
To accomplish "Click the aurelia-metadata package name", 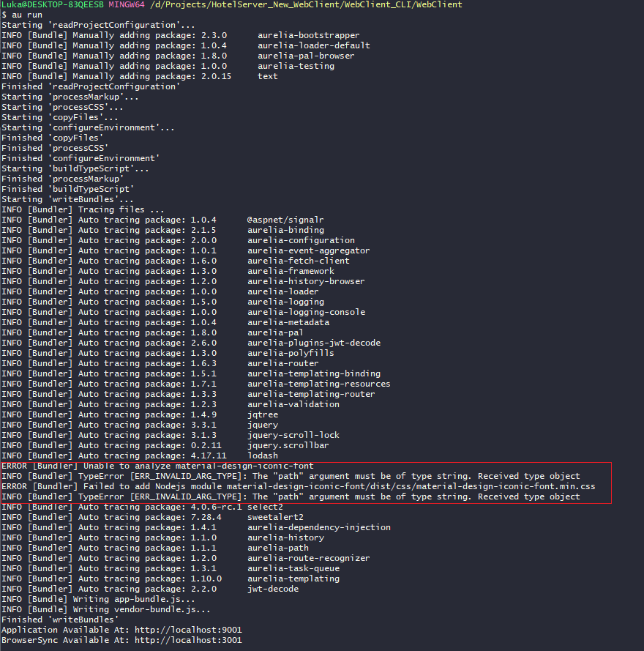I will [288, 323].
